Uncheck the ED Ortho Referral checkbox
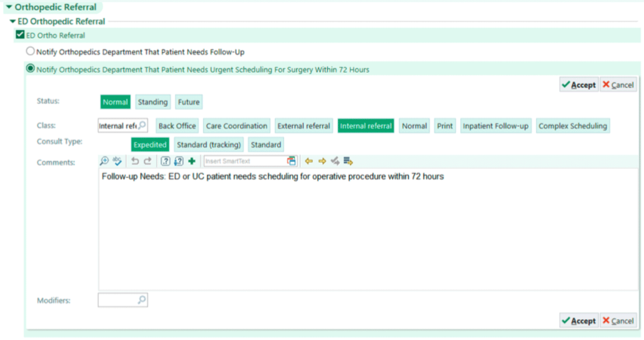This screenshot has height=340, width=644. click(x=20, y=35)
